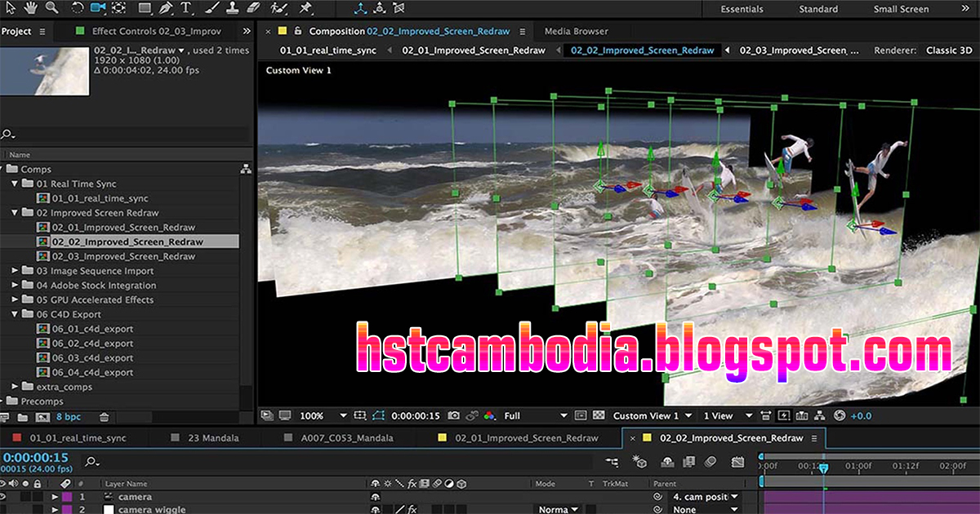Enable View Axis mode
The height and width of the screenshot is (514, 980).
pyautogui.click(x=400, y=9)
